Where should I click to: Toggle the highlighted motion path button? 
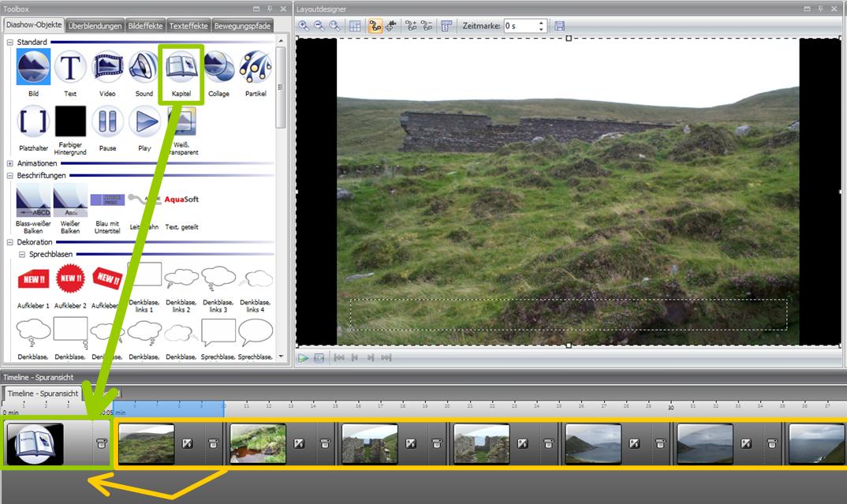375,26
